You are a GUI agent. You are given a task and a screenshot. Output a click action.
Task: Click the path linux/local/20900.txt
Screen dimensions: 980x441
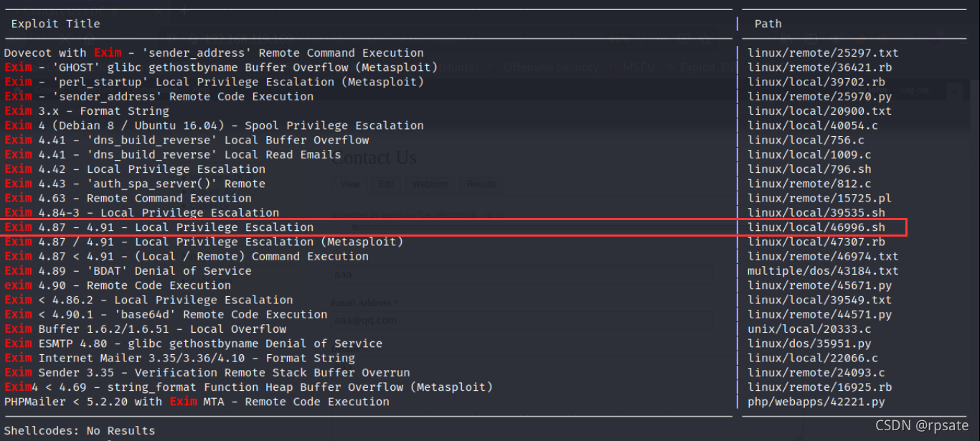pyautogui.click(x=819, y=111)
